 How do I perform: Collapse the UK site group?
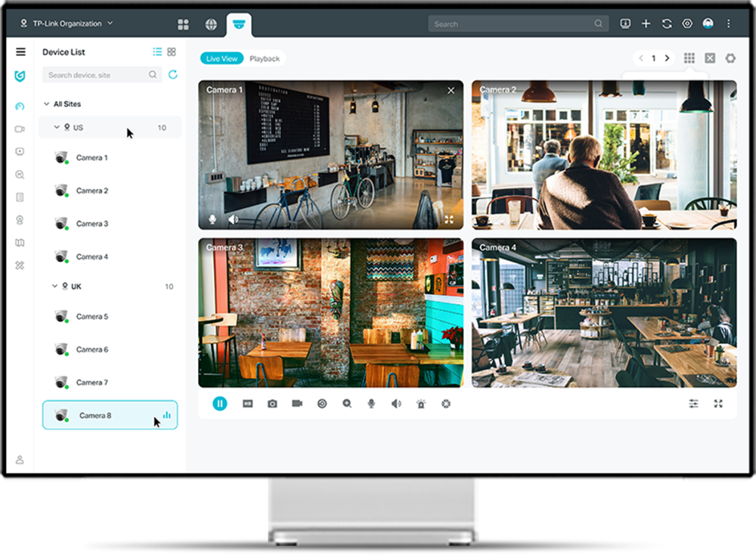56,286
